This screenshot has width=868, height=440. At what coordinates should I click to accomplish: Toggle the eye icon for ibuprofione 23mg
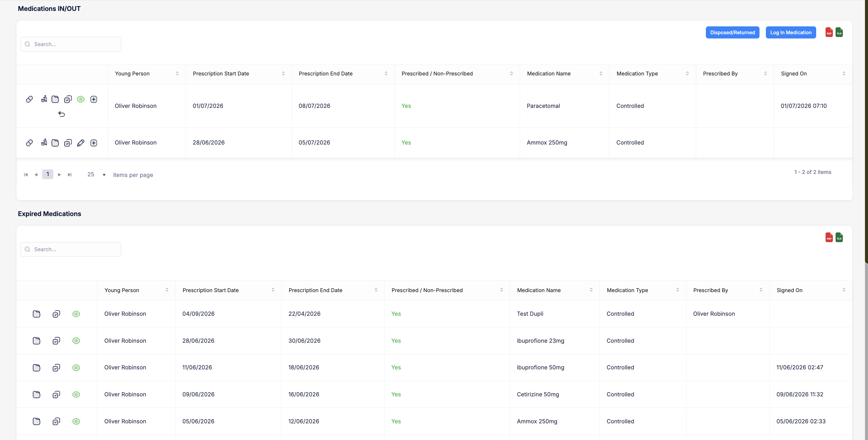click(x=76, y=341)
